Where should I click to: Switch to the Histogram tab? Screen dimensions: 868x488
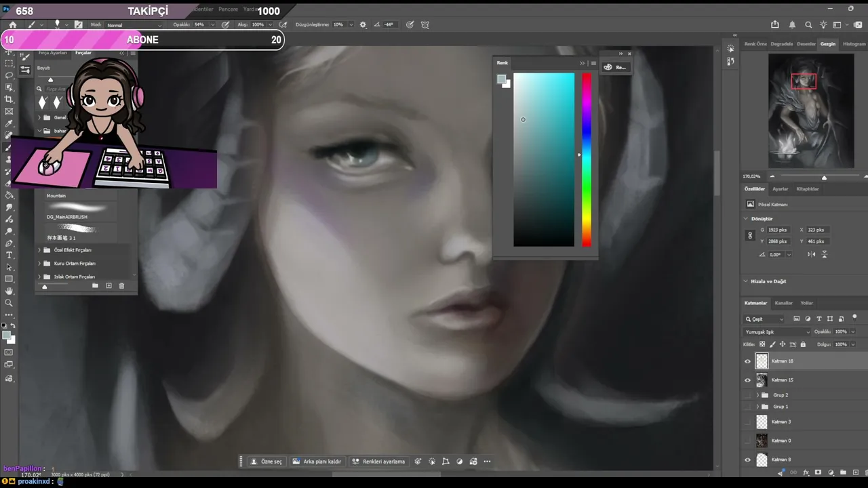click(x=854, y=44)
